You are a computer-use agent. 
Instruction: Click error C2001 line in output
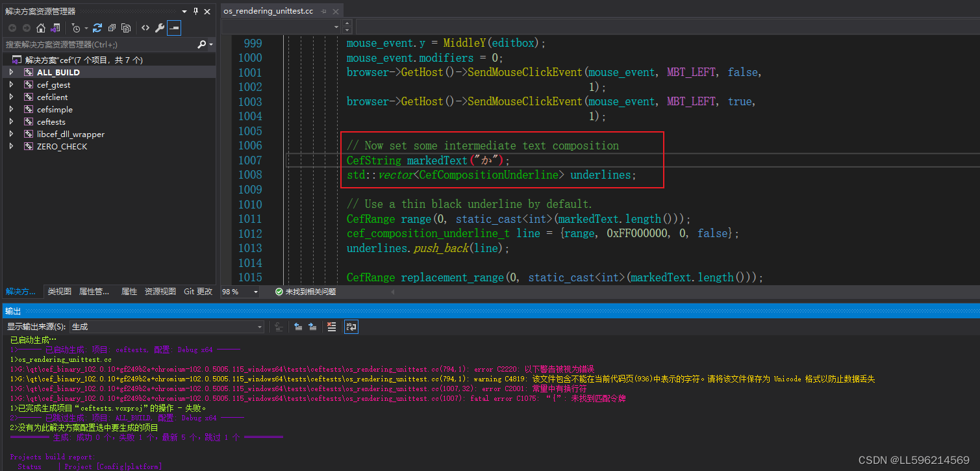point(298,388)
